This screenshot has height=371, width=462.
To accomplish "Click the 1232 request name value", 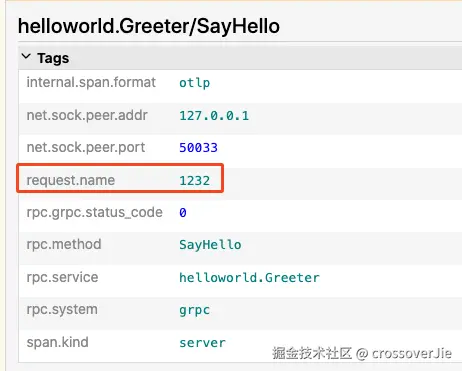I will tap(195, 181).
